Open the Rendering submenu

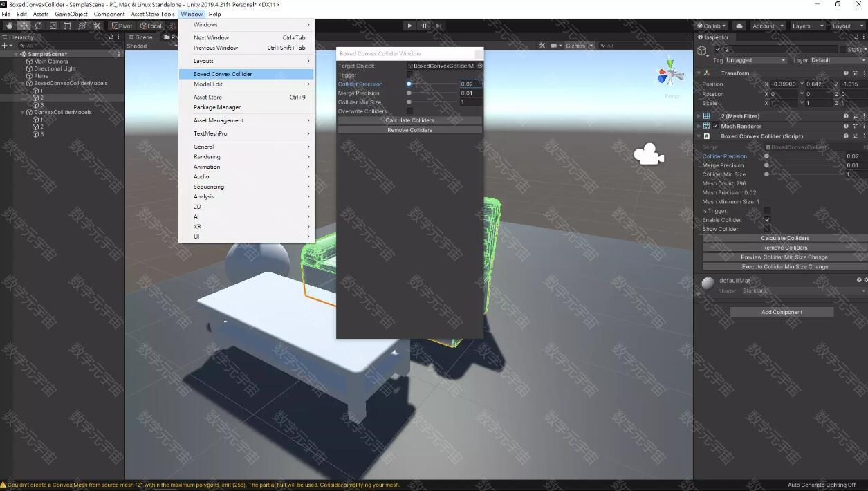point(246,157)
